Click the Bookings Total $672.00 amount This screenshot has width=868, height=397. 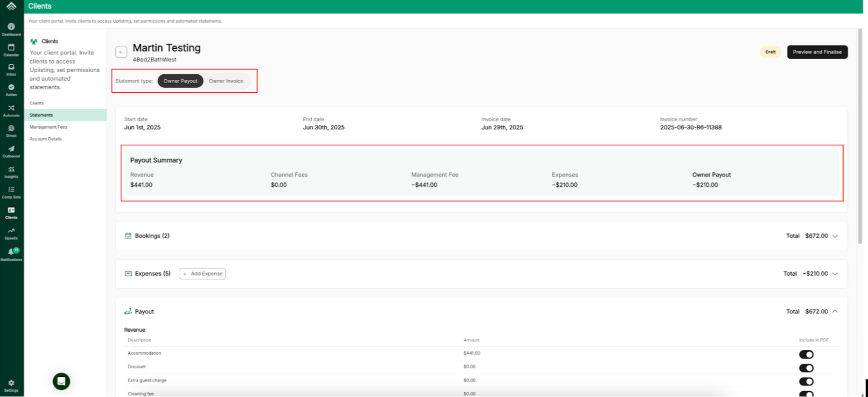tap(816, 236)
